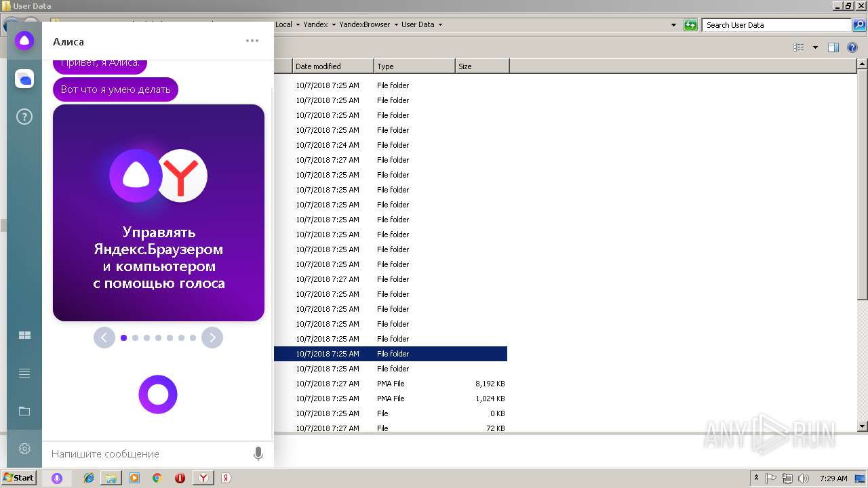Viewport: 868px width, 488px height.
Task: Open the Yandex 'Я' taskbar icon
Action: pos(226,478)
